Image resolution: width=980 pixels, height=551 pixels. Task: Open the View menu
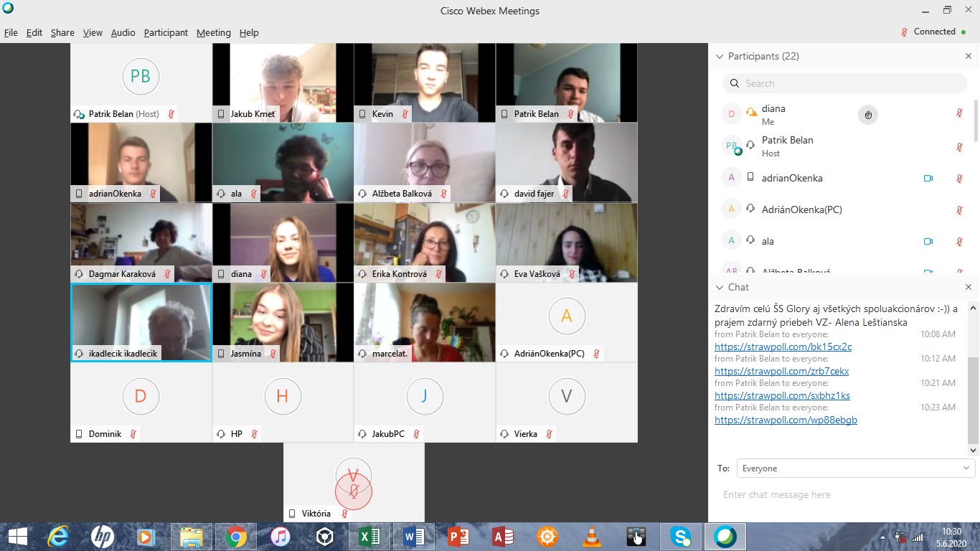click(93, 32)
